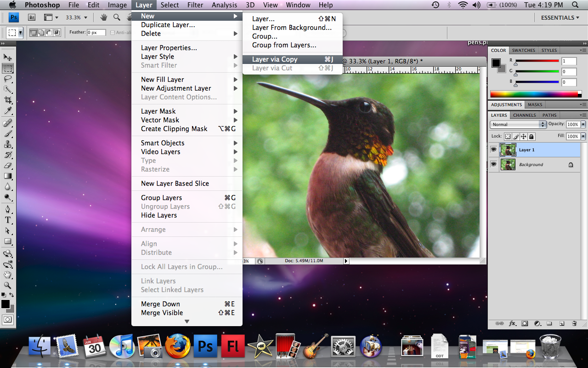Select the Rectangle shape tool
Image resolution: width=588 pixels, height=368 pixels.
8,241
